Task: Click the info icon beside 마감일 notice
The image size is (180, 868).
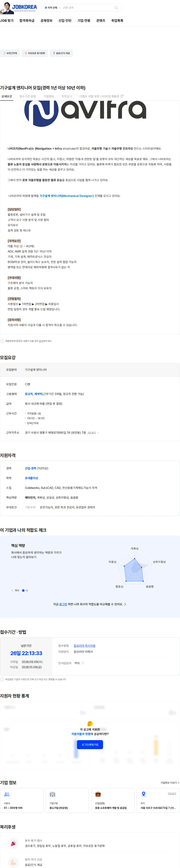Action: [x=2, y=679]
